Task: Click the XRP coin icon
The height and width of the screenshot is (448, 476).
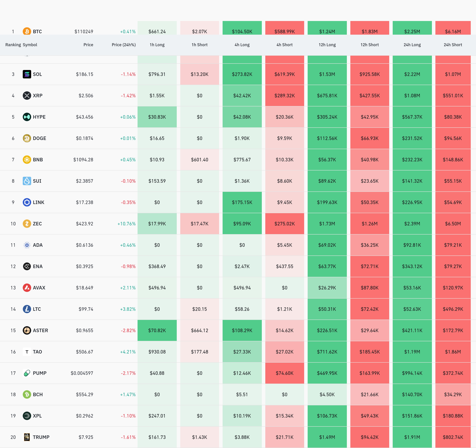Action: [x=27, y=96]
